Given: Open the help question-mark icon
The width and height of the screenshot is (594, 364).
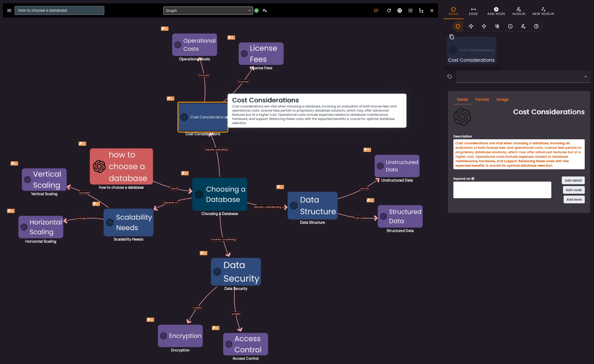Looking at the screenshot, I should point(536,26).
